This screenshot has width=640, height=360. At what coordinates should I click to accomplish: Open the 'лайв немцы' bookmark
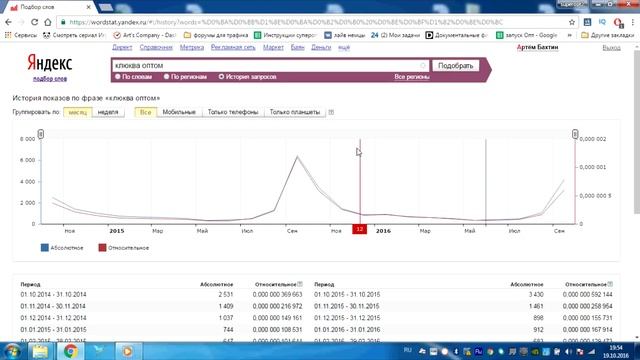[x=345, y=35]
